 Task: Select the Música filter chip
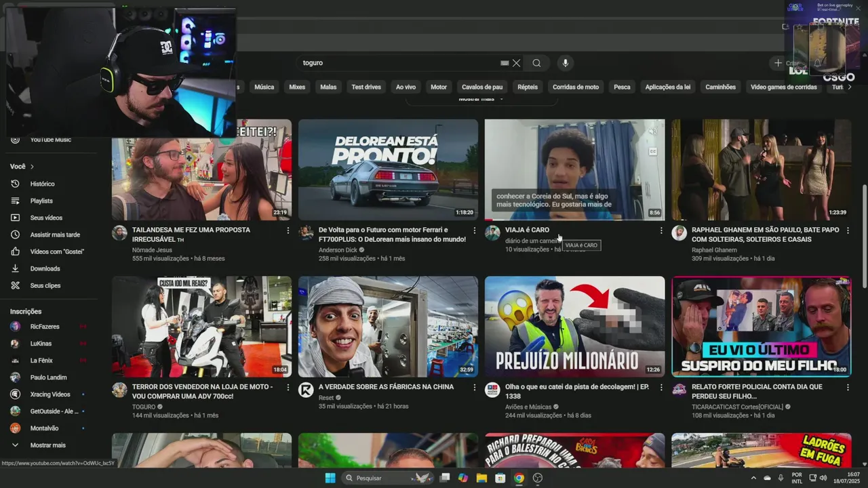pyautogui.click(x=264, y=87)
